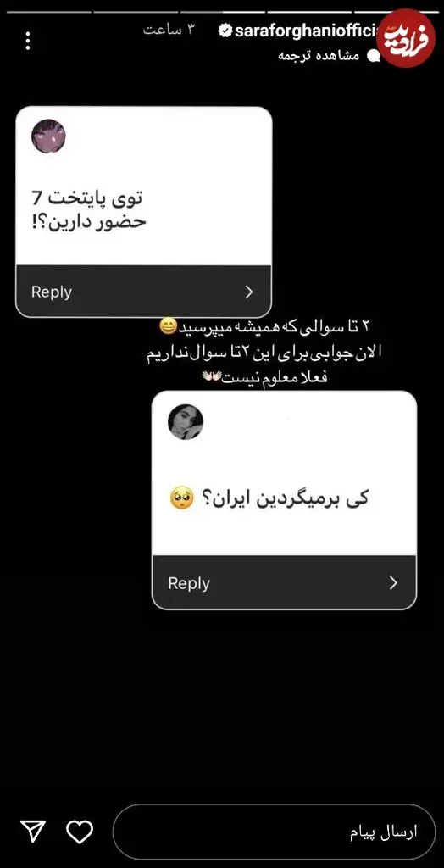Open the three-dot story options menu
Image resolution: width=444 pixels, height=868 pixels.
(x=28, y=41)
